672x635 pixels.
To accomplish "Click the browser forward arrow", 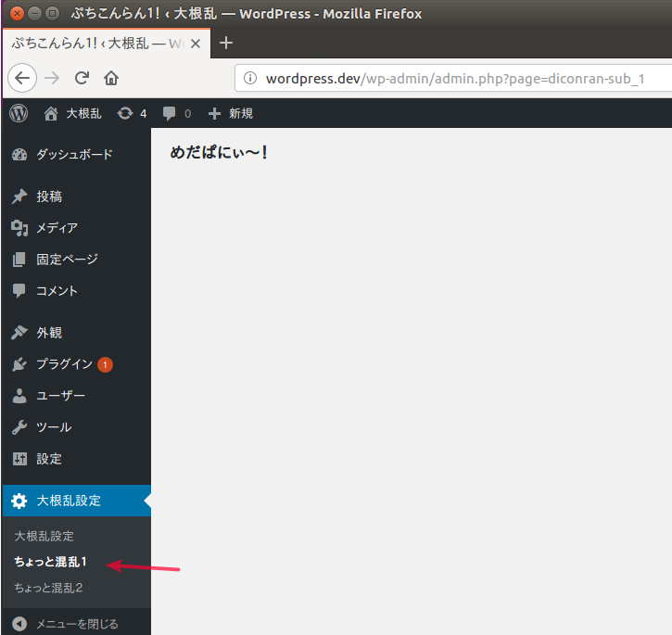I will pyautogui.click(x=52, y=78).
